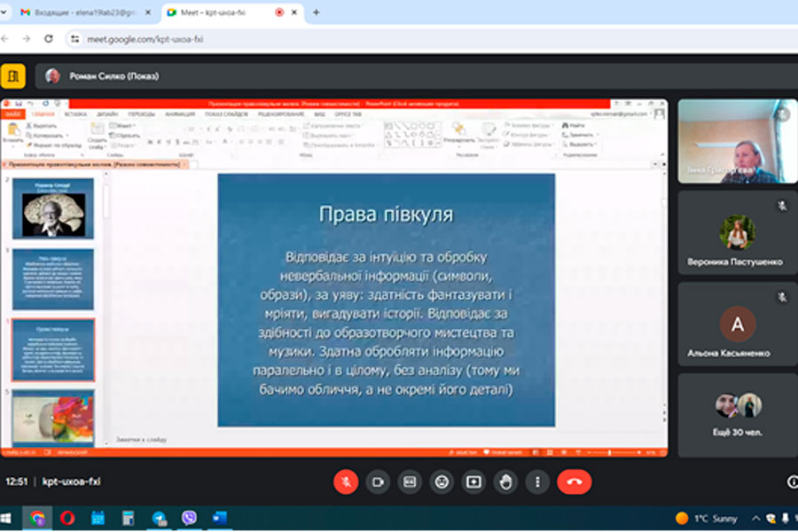The image size is (798, 532).
Task: Click the 'Права півкуля' slide title
Action: (386, 215)
